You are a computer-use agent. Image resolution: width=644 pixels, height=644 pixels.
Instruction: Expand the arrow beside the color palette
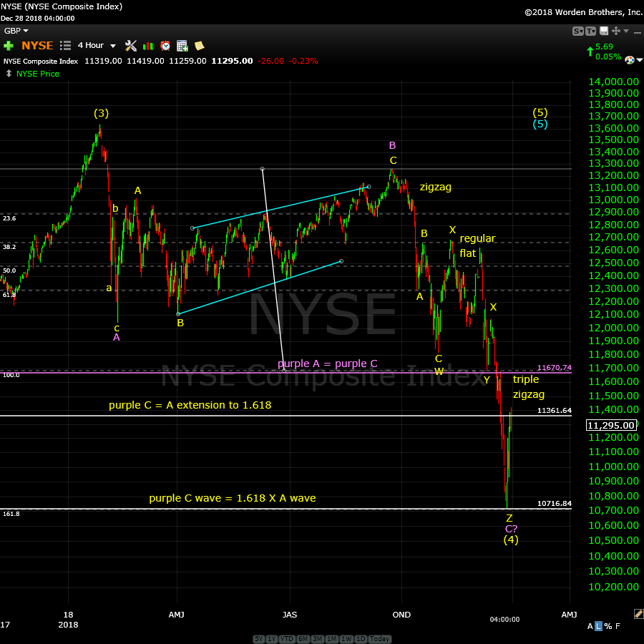click(640, 60)
